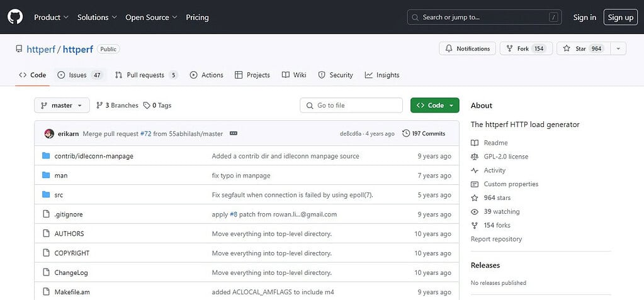The width and height of the screenshot is (644, 300).
Task: Click the man folder icon
Action: coord(46,175)
